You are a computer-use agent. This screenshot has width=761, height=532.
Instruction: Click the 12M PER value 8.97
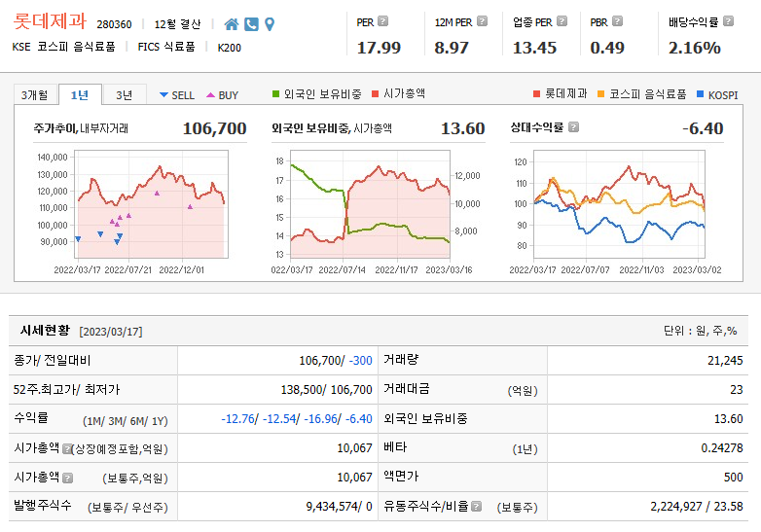coord(452,48)
